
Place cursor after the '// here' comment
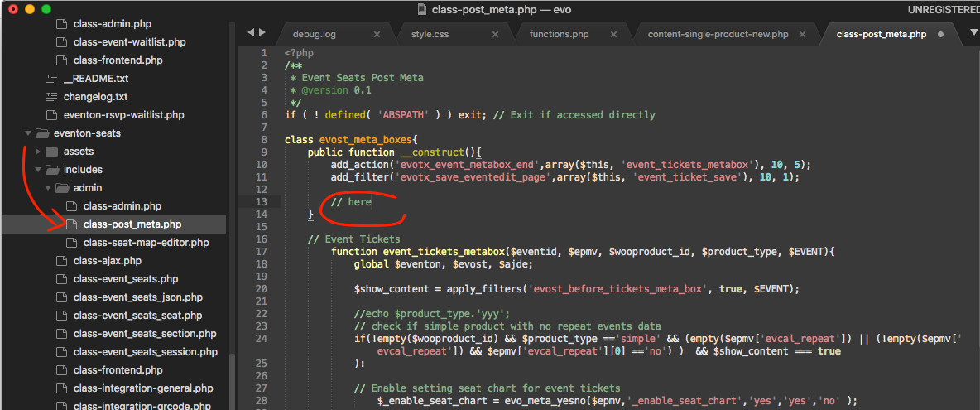pyautogui.click(x=372, y=201)
